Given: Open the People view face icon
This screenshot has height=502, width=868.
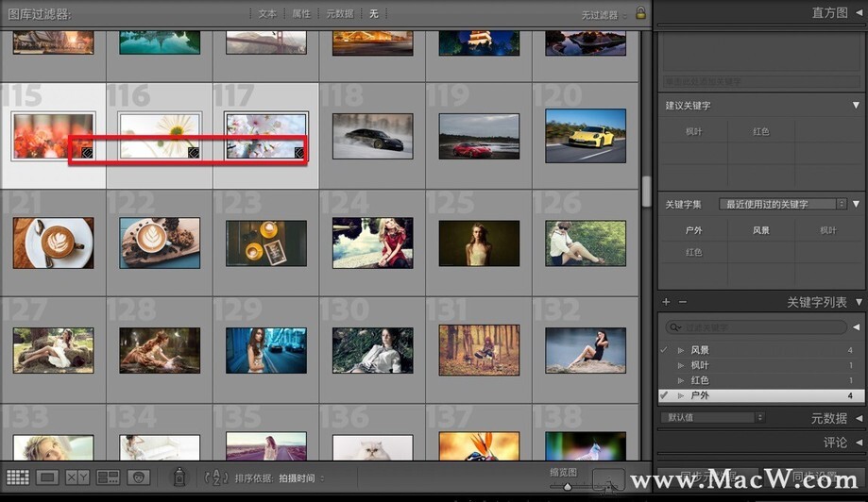Looking at the screenshot, I should tap(139, 478).
